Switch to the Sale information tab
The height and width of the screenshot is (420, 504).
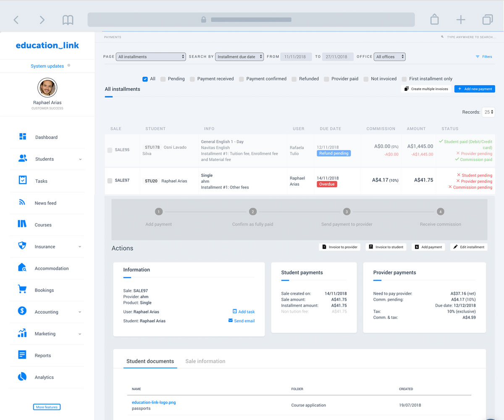coord(205,361)
